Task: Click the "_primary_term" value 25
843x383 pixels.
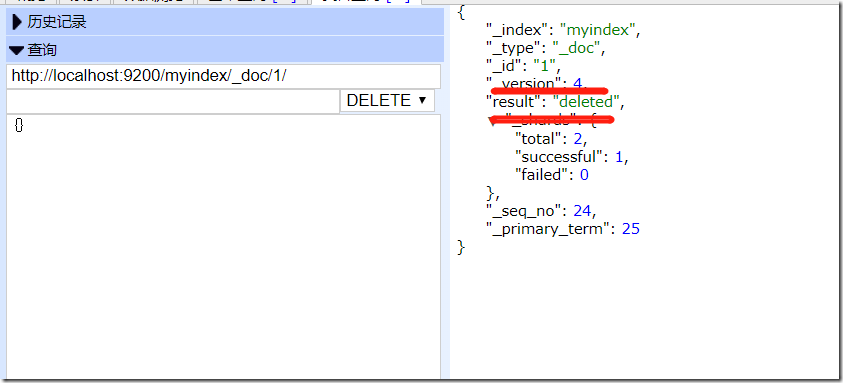Action: click(x=631, y=229)
